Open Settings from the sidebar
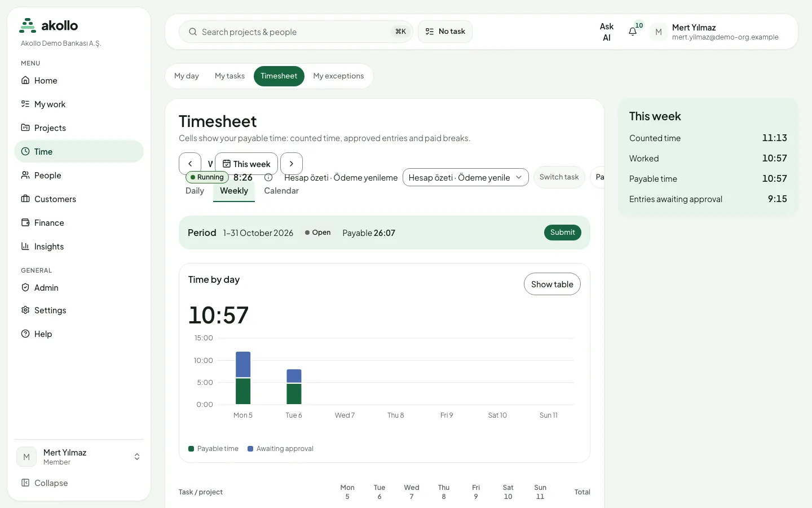812x508 pixels. [x=79, y=310]
